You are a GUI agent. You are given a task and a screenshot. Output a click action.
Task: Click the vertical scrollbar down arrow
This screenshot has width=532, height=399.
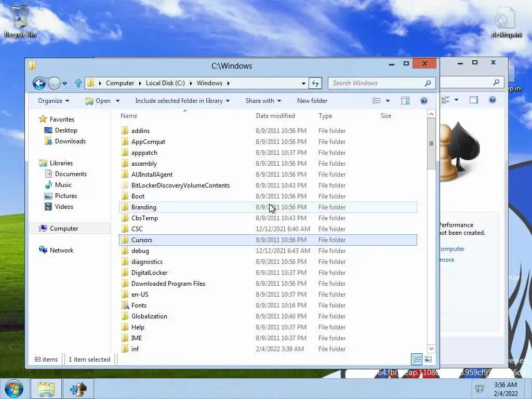click(431, 349)
